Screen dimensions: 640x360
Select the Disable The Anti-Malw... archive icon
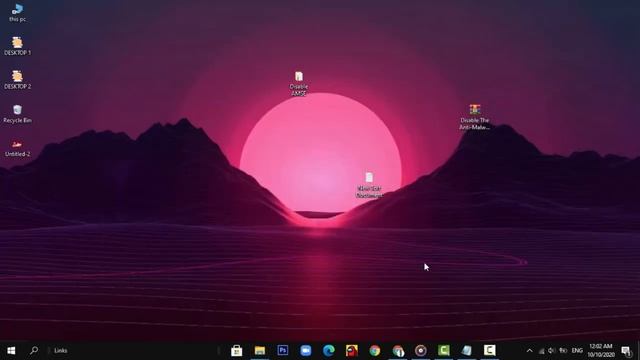474,117
